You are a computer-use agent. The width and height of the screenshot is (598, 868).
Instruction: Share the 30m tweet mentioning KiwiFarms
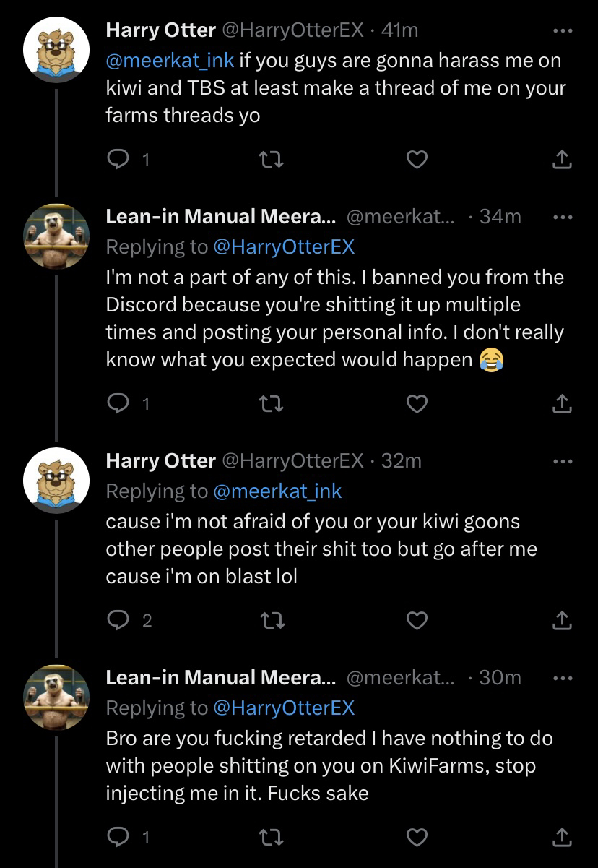click(562, 837)
